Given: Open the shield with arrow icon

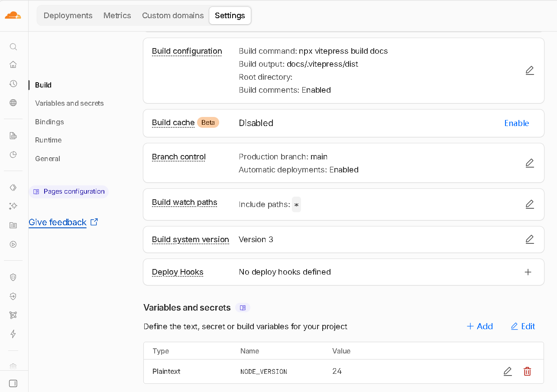Looking at the screenshot, I should tap(13, 296).
